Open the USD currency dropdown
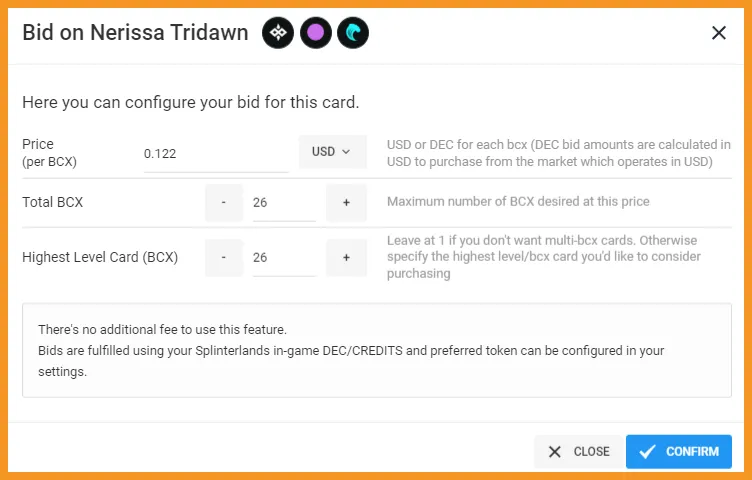752x480 pixels. (x=332, y=152)
